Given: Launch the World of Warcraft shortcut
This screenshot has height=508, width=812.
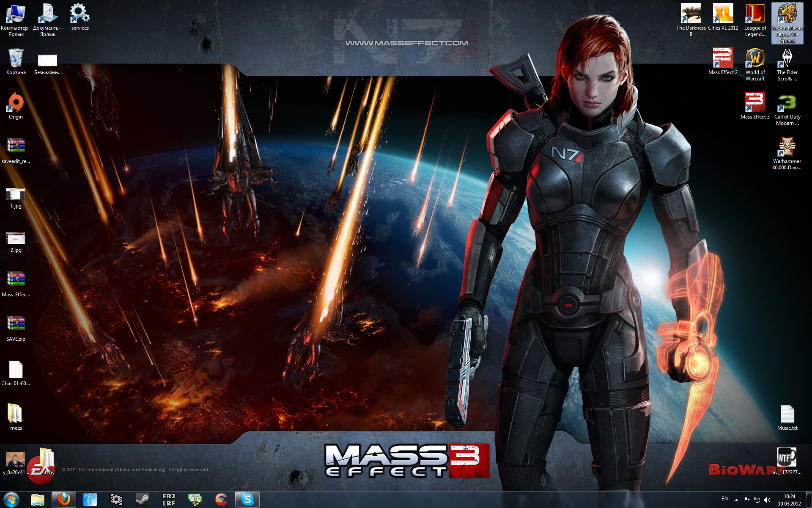Looking at the screenshot, I should [x=755, y=64].
